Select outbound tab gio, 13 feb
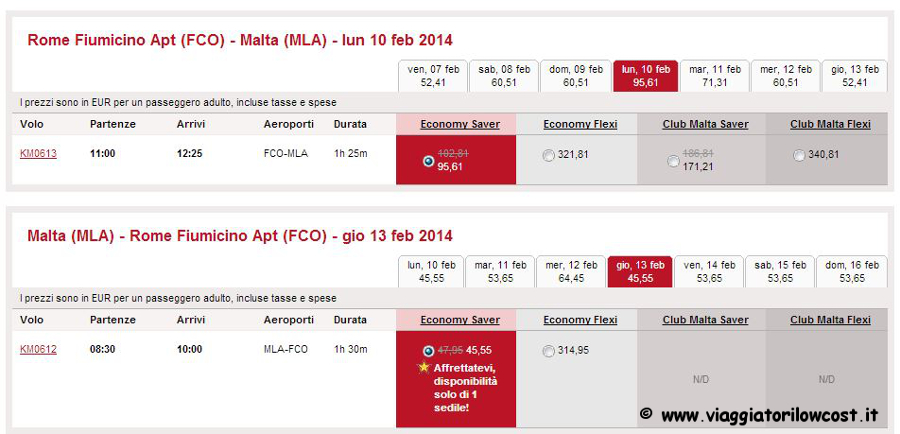Screen dimensions: 900x434 click(x=855, y=76)
